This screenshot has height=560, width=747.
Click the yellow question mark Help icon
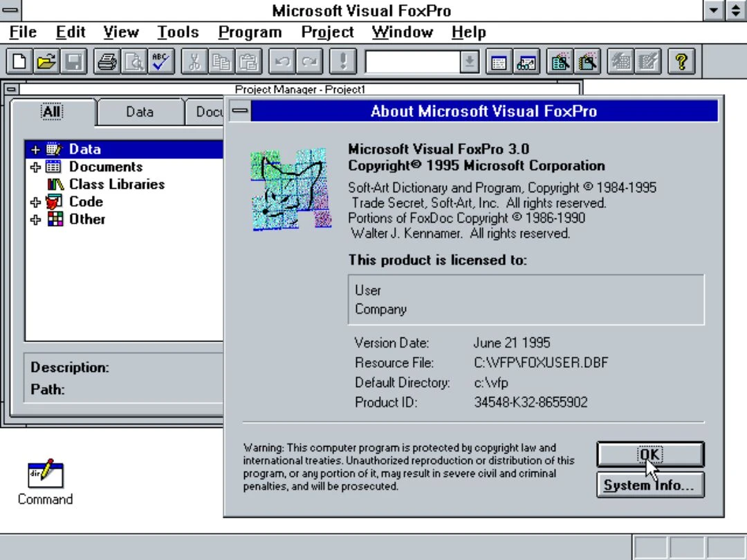tap(681, 63)
